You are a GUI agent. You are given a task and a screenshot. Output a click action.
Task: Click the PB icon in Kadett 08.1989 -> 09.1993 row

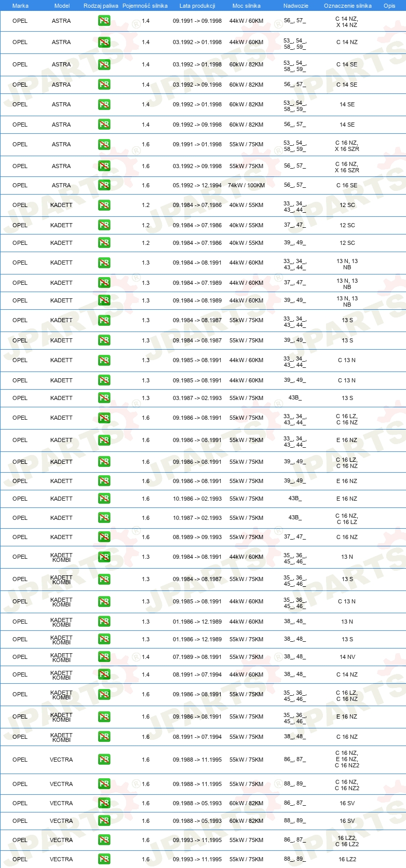click(104, 538)
